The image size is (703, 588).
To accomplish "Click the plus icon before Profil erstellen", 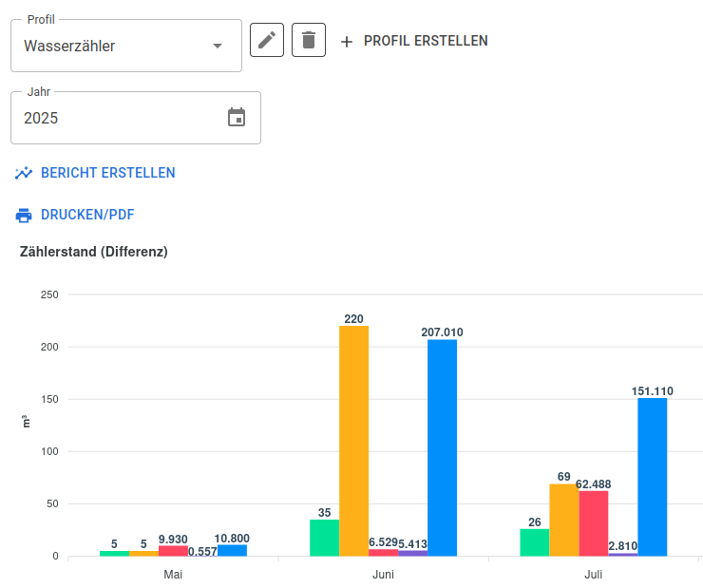I will [346, 42].
